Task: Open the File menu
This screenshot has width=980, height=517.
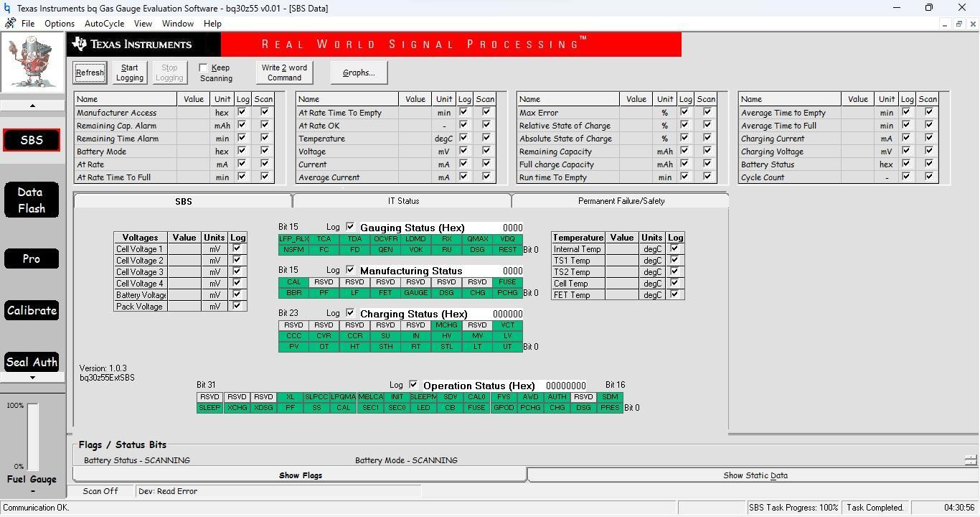Action: [28, 24]
